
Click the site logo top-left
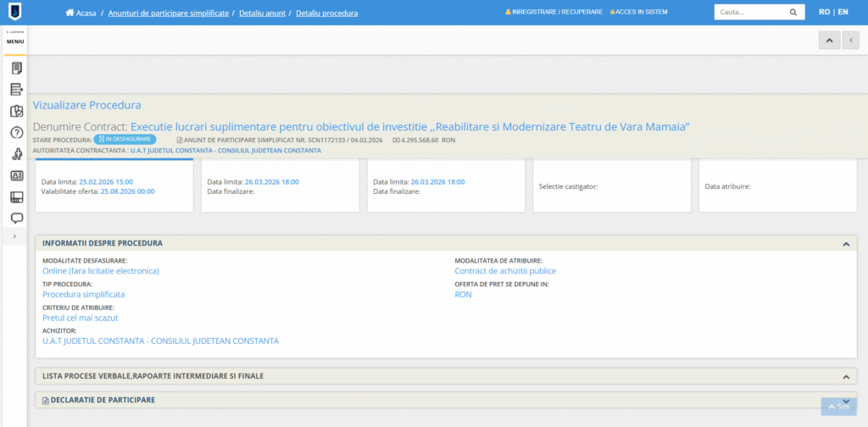[15, 13]
